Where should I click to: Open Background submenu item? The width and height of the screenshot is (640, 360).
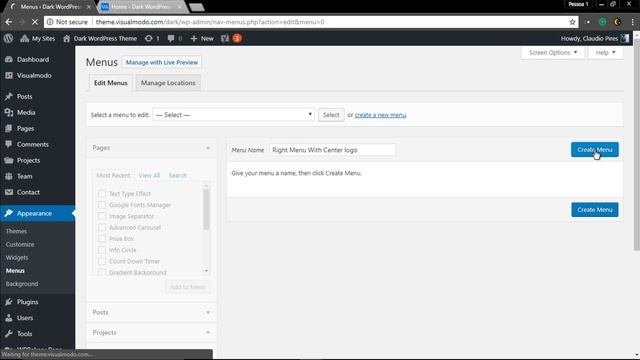point(22,284)
